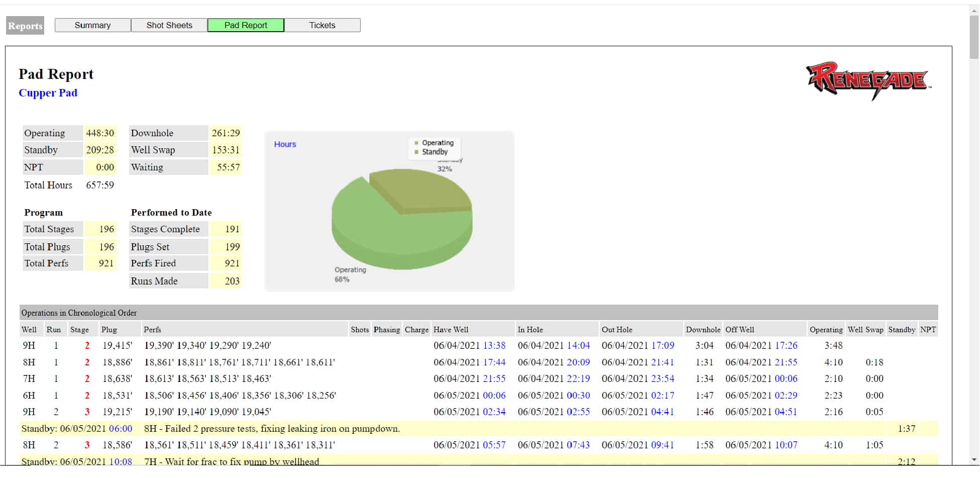Image resolution: width=980 pixels, height=478 pixels.
Task: Click the scrollbar up arrow
Action: click(974, 10)
